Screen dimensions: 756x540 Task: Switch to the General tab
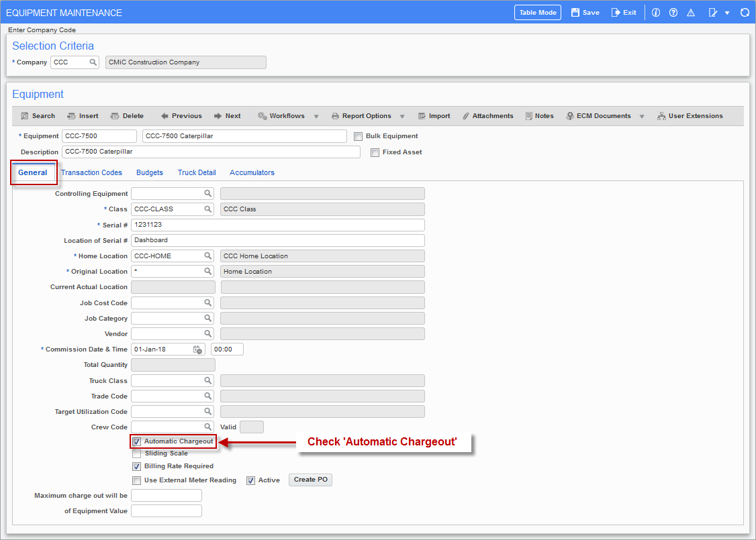click(x=33, y=172)
